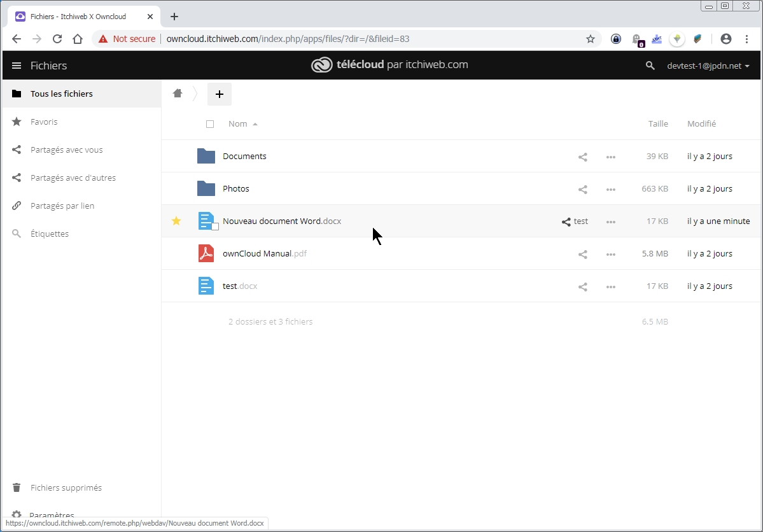763x532 pixels.
Task: Open the Documents folder icon
Action: 206,157
